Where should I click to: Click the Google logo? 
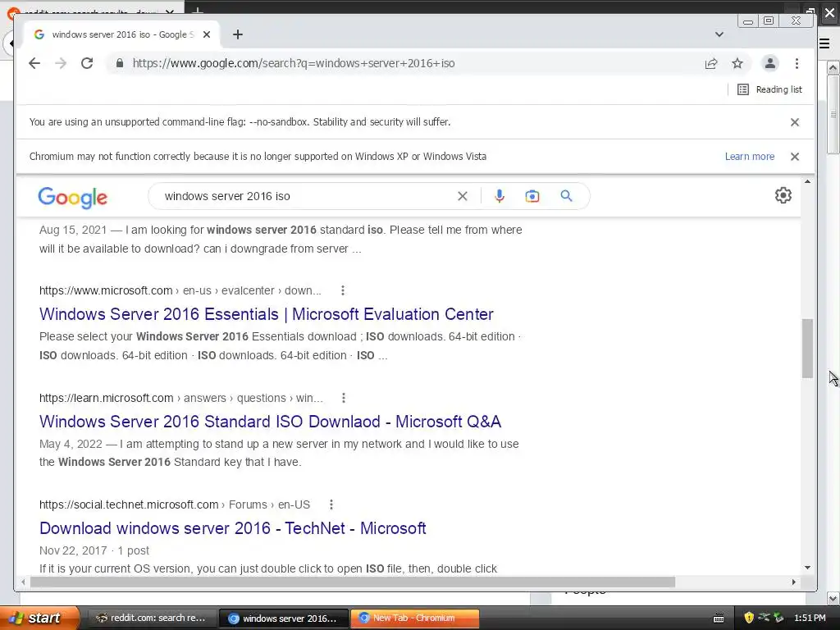[x=73, y=198]
